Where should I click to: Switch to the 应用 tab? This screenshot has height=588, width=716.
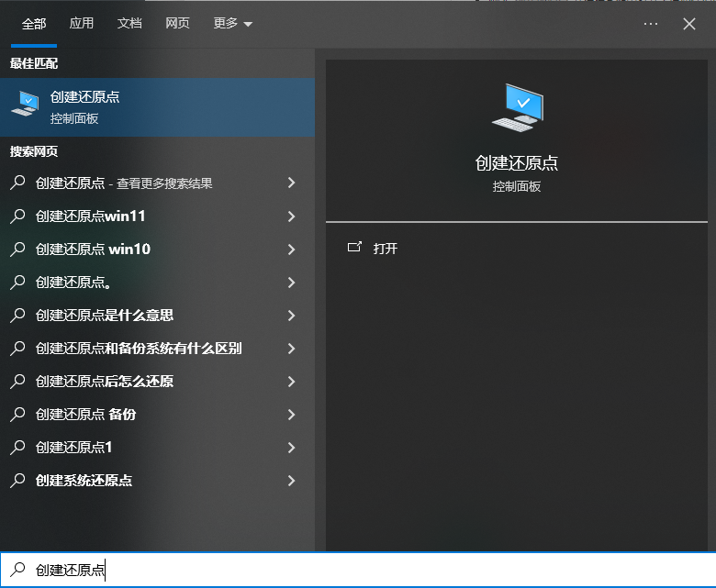(82, 24)
